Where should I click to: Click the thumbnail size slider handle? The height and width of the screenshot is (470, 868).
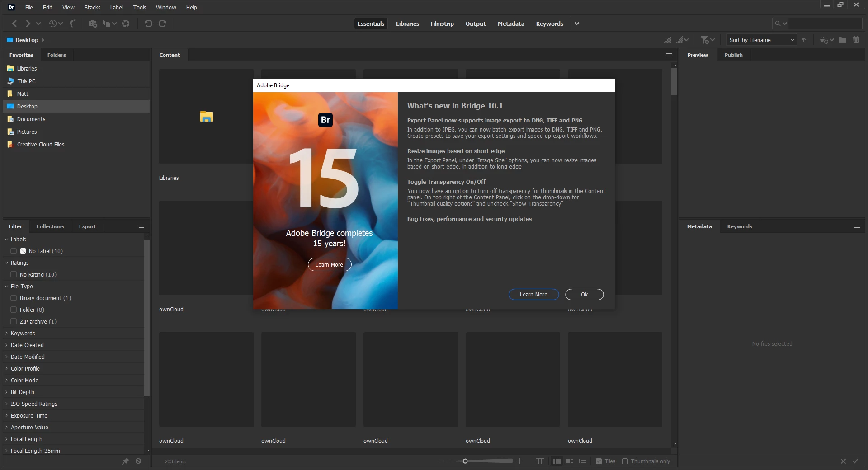tap(465, 461)
